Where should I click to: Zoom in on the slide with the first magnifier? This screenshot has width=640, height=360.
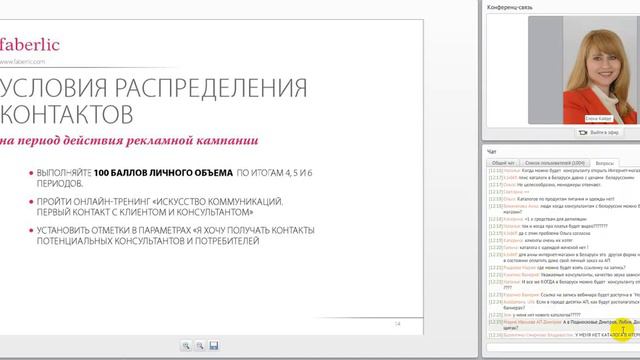pos(186,346)
